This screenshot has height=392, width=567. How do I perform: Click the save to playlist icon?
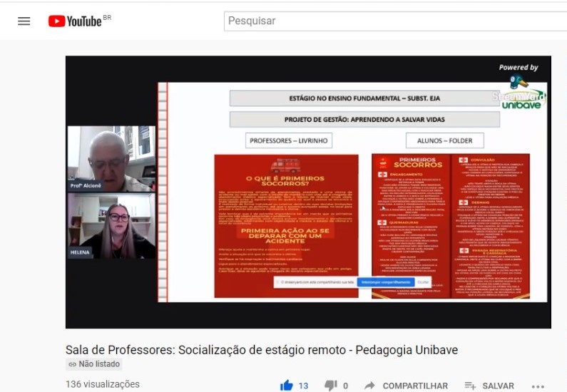[x=470, y=386]
